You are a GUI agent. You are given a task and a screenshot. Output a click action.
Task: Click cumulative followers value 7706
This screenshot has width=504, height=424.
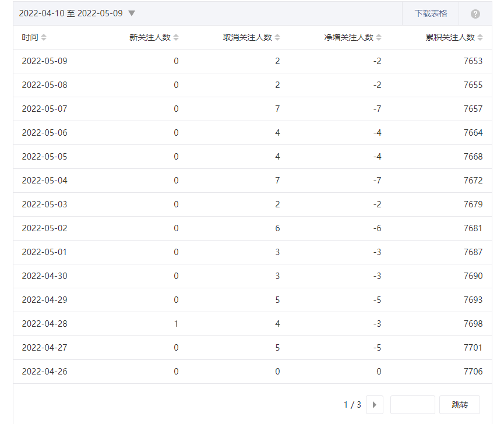[473, 372]
